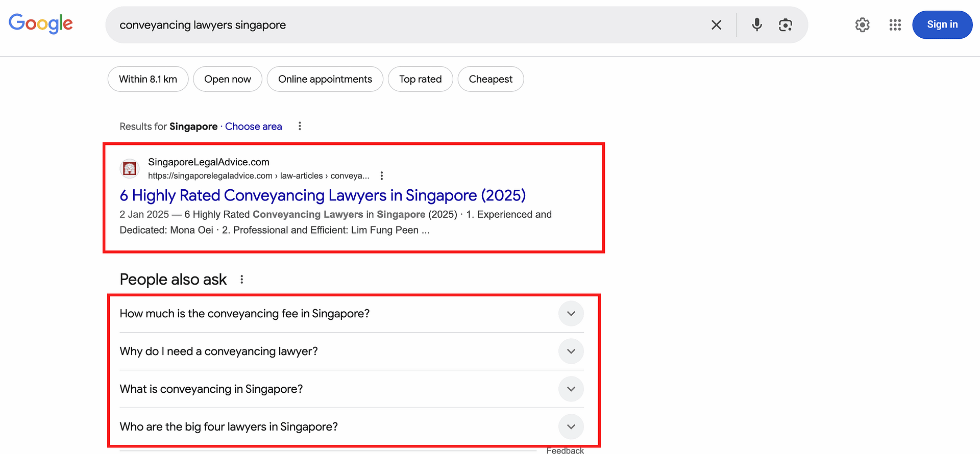Click the Sign in button
Viewport: 980px width, 454px height.
pyautogui.click(x=942, y=24)
